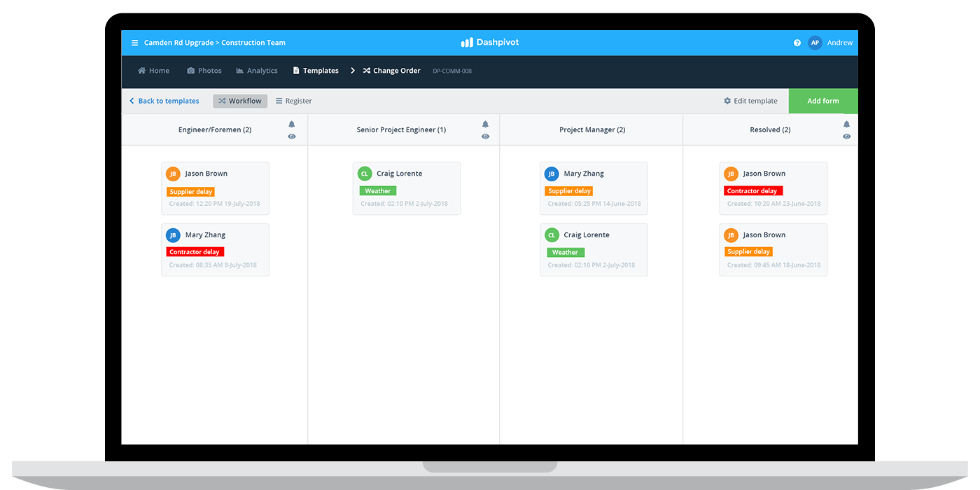Click the breadcrumb chevron after Templates
The height and width of the screenshot is (490, 980).
353,71
